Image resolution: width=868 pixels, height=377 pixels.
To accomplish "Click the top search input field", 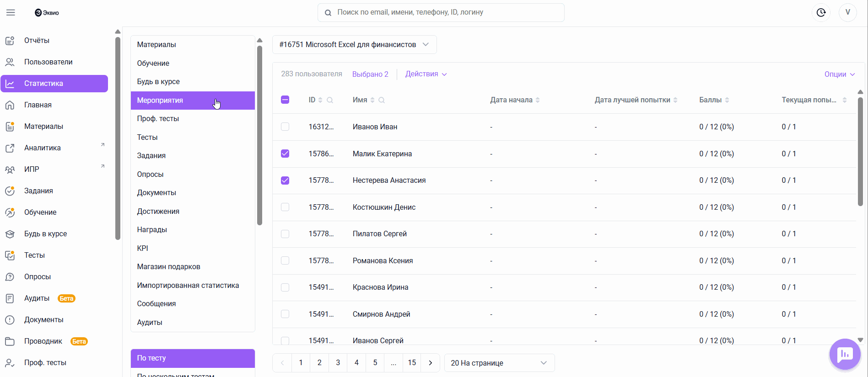I will click(441, 12).
